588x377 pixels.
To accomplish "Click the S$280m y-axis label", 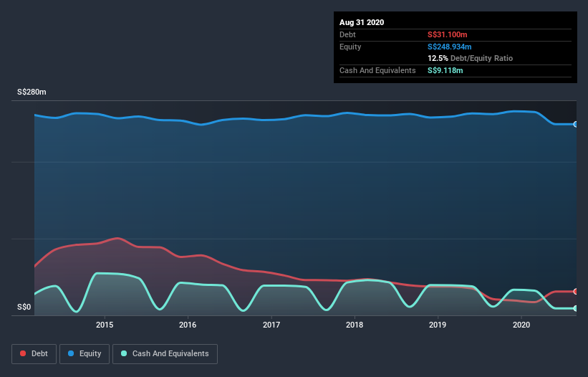I will [32, 92].
